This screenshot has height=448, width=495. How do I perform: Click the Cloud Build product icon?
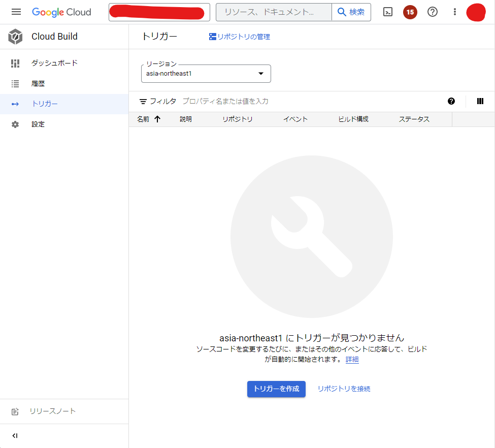[15, 37]
